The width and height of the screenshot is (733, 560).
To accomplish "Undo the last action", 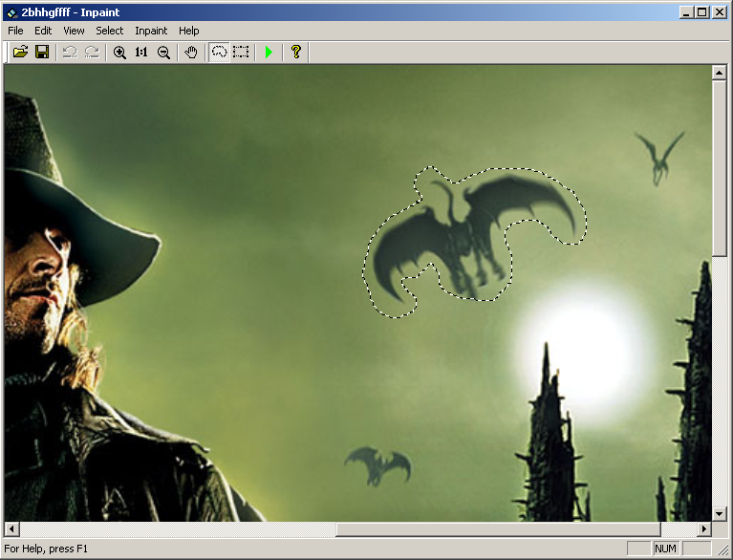I will [x=70, y=52].
